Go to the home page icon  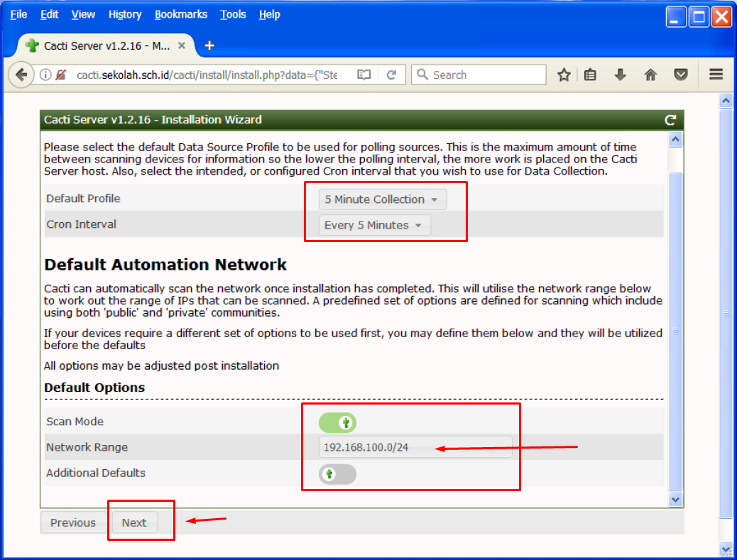tap(650, 75)
